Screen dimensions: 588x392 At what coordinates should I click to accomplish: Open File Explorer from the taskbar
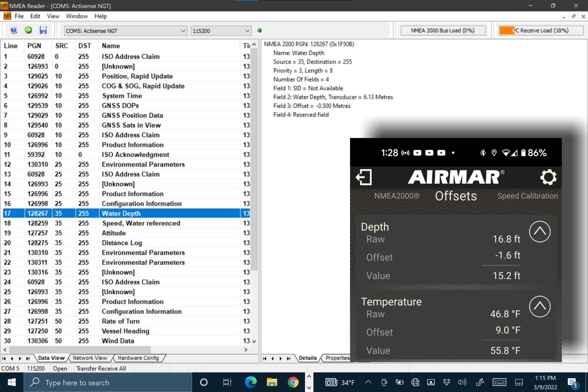point(272,382)
